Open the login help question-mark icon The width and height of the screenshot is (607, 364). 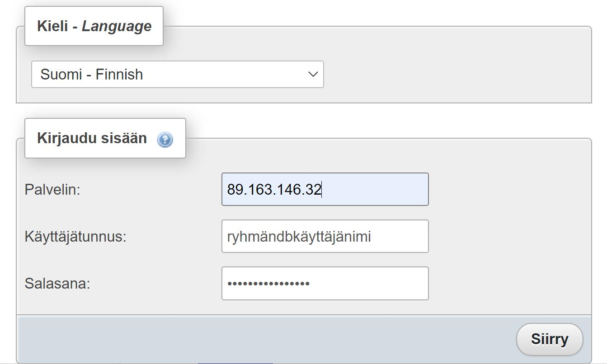(x=165, y=140)
